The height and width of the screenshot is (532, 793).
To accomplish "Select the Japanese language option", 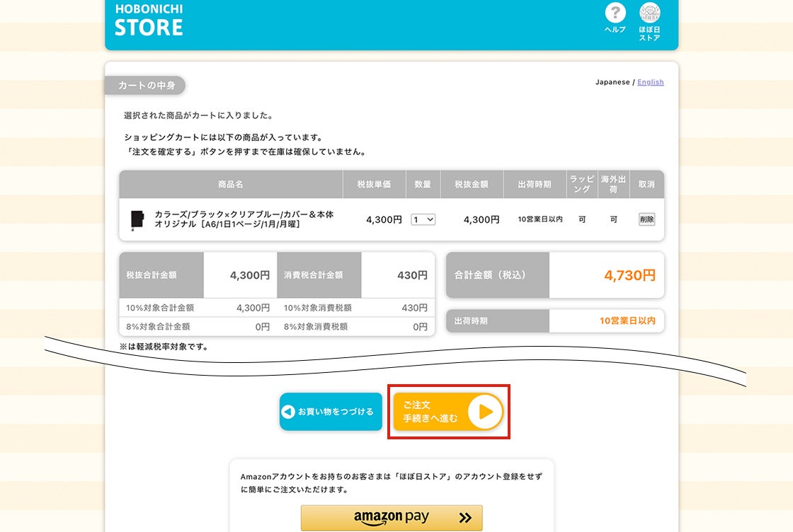I will pos(612,82).
